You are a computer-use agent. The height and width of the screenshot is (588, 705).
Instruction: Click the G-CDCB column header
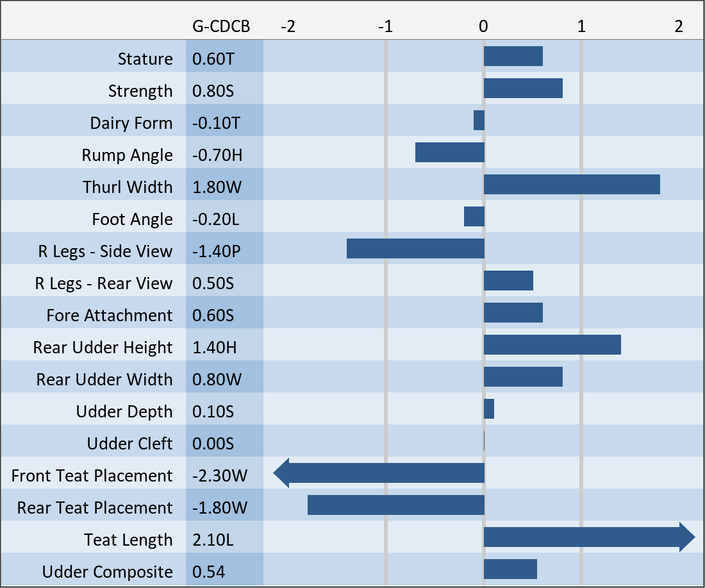(x=221, y=26)
